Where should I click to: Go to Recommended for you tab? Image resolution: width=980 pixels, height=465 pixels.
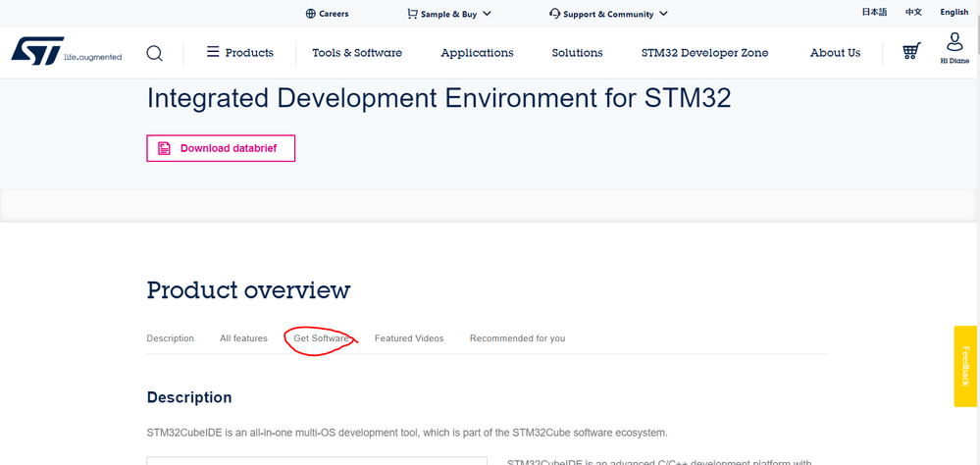pos(518,338)
